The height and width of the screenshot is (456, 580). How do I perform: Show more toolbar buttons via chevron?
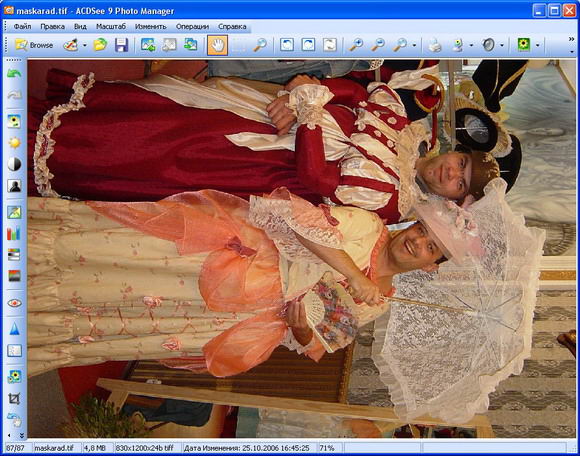pos(571,39)
